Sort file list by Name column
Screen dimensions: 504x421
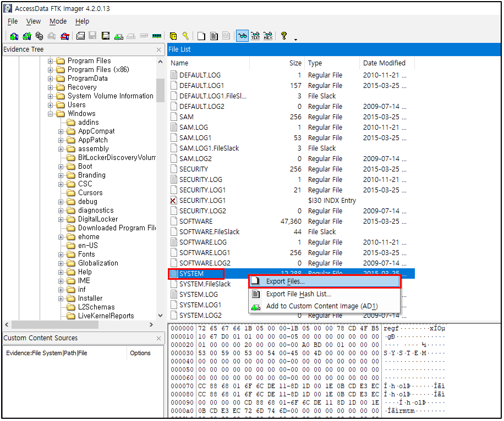(x=209, y=63)
